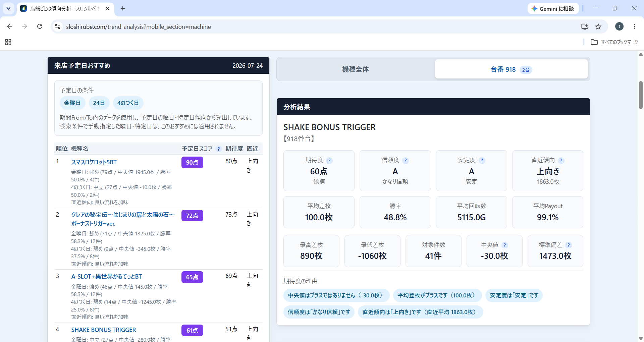This screenshot has width=644, height=342.
Task: Click the 72点 score badge
Action: 192,216
